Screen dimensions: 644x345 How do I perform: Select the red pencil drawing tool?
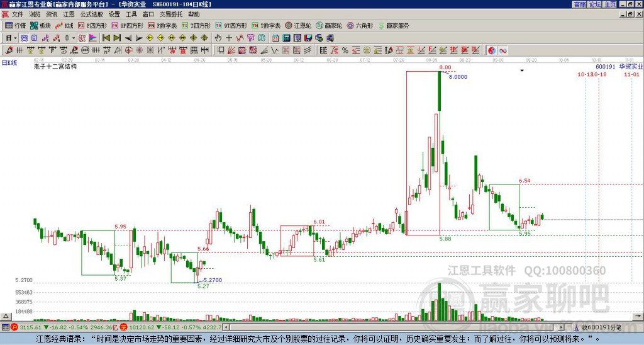point(9,50)
